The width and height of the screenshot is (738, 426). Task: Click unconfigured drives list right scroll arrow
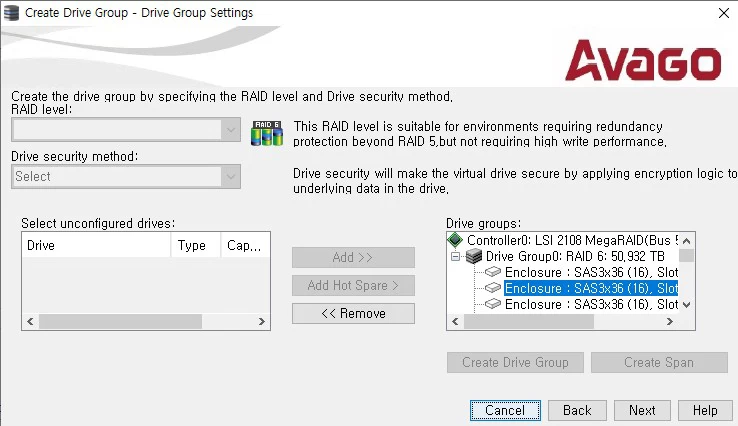click(262, 322)
